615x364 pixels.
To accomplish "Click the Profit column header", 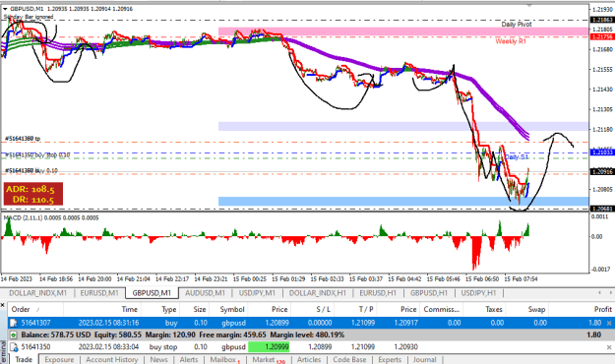I will 581,310.
